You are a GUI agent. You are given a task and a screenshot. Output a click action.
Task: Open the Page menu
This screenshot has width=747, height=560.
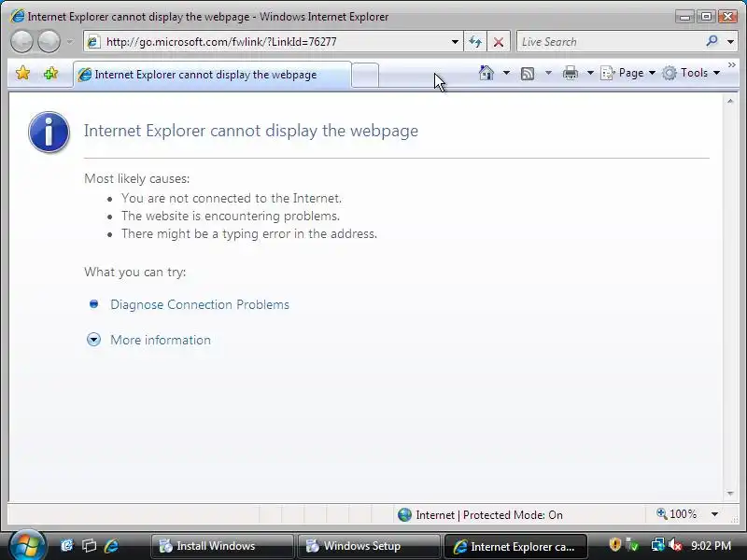click(x=627, y=73)
